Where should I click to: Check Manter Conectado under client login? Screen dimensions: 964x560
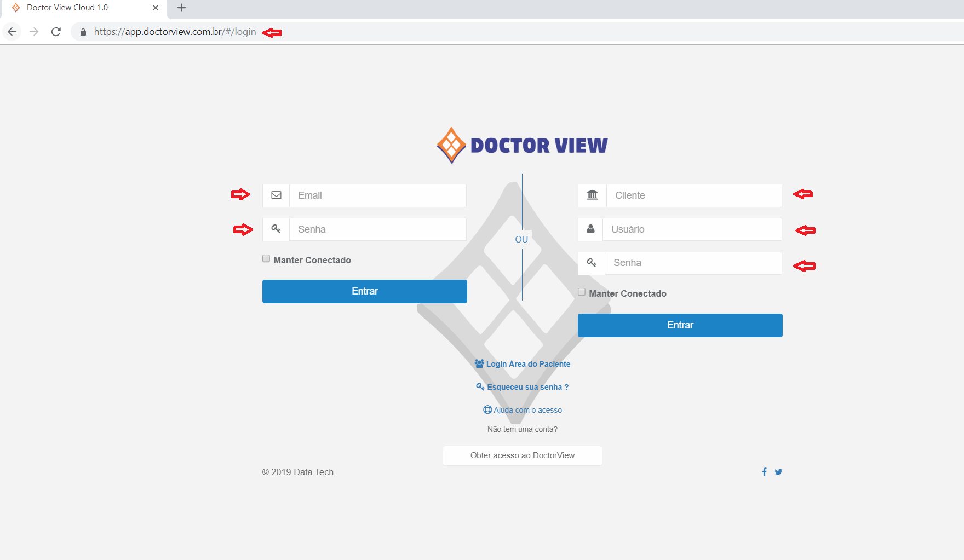tap(582, 292)
